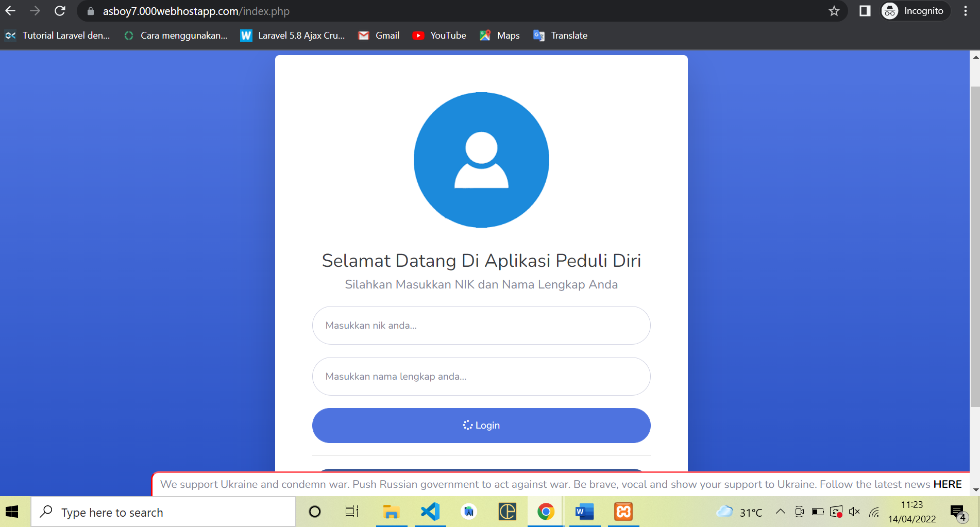Click the Incognito profile indicator

[x=915, y=11]
